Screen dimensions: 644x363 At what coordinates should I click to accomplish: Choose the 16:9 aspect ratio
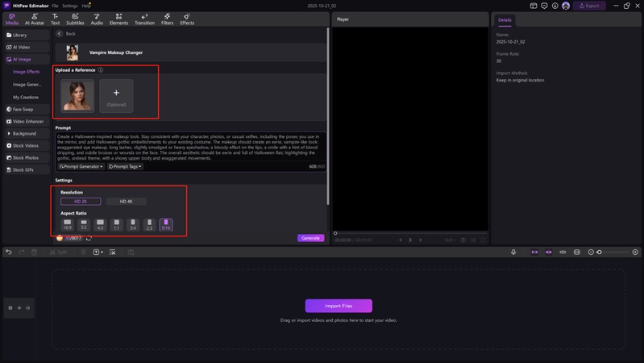pyautogui.click(x=67, y=223)
